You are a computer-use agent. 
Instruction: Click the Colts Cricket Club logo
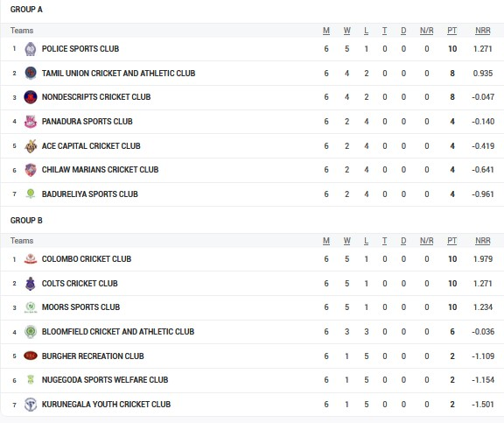pyautogui.click(x=31, y=284)
